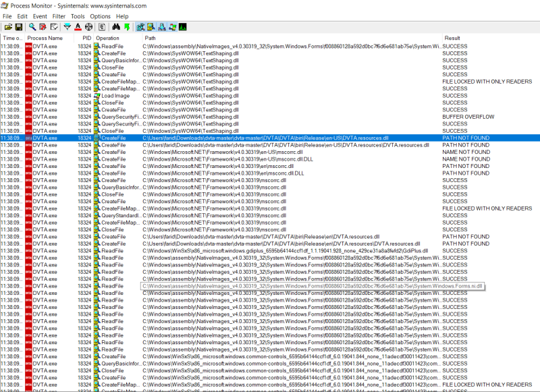Clear the display with the Clear icon

pyautogui.click(x=54, y=27)
